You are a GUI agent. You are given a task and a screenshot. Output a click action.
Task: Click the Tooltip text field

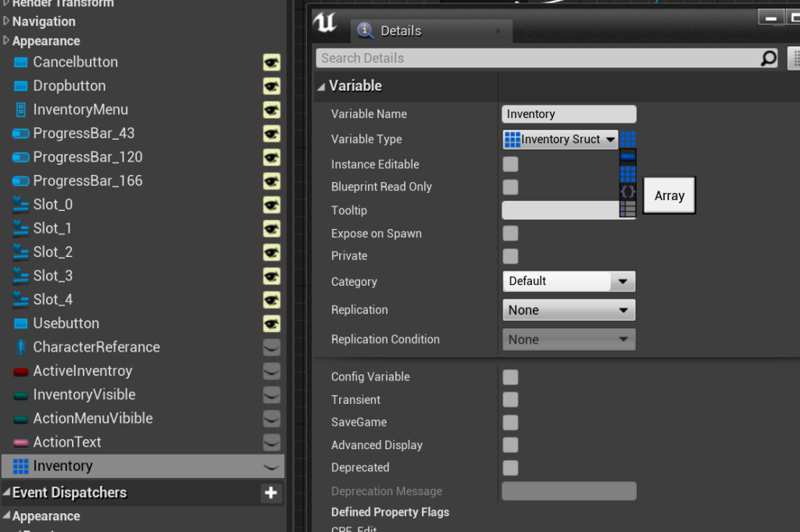coord(561,210)
